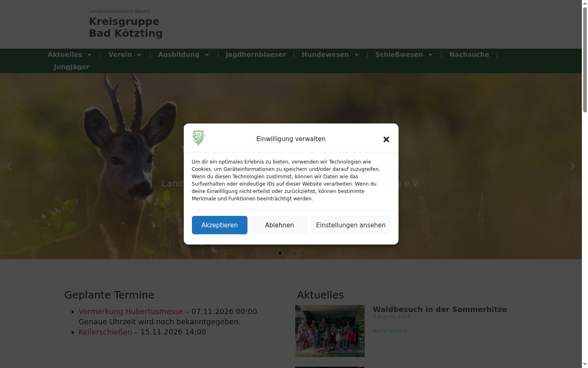This screenshot has width=588, height=368.
Task: Open the Nachsuche menu item
Action: [469, 55]
